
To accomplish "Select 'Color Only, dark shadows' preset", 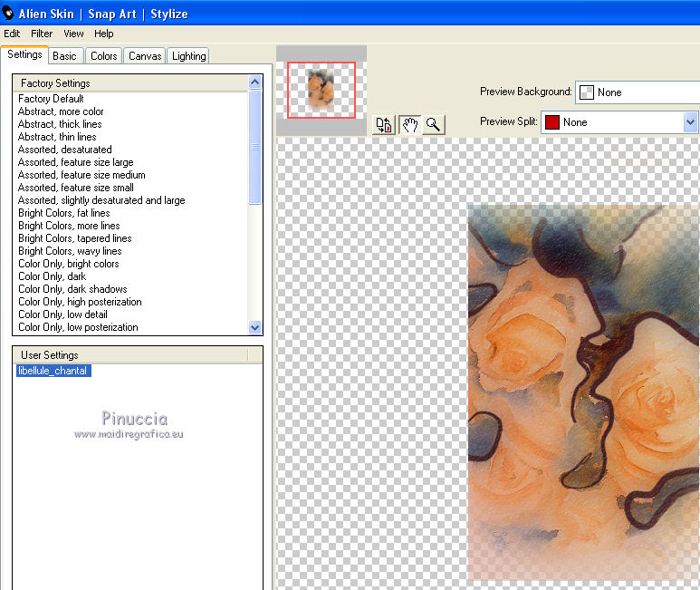I will [x=72, y=289].
